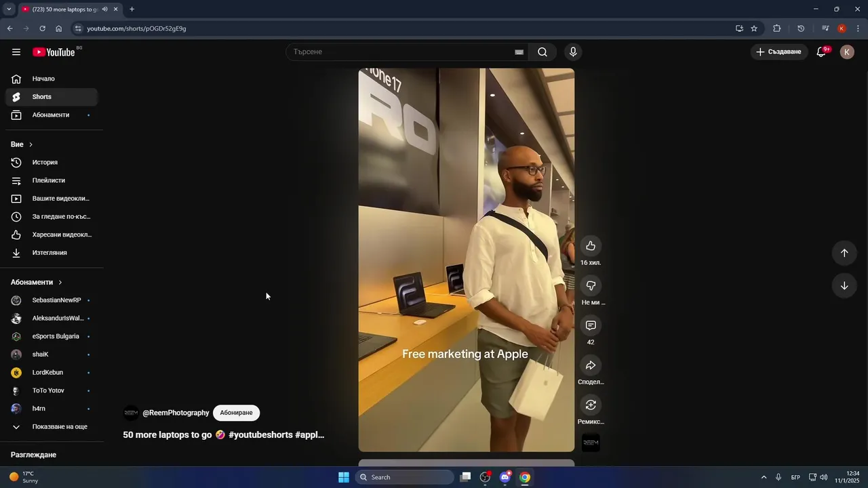
Task: Share the Short with arrow icon
Action: pyautogui.click(x=591, y=366)
